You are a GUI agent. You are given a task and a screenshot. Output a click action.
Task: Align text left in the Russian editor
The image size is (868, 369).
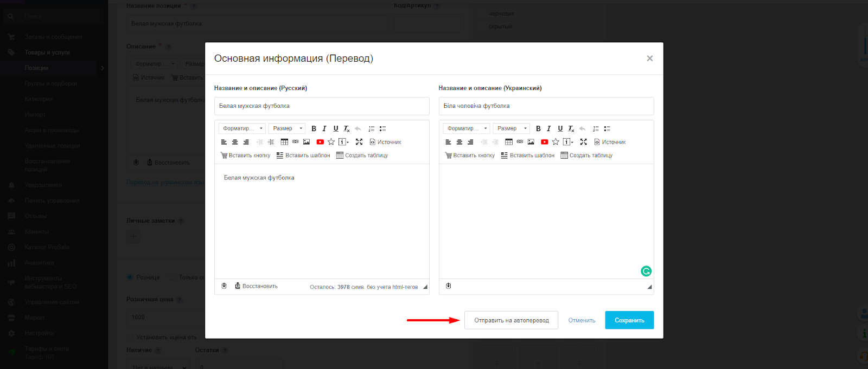click(x=224, y=142)
